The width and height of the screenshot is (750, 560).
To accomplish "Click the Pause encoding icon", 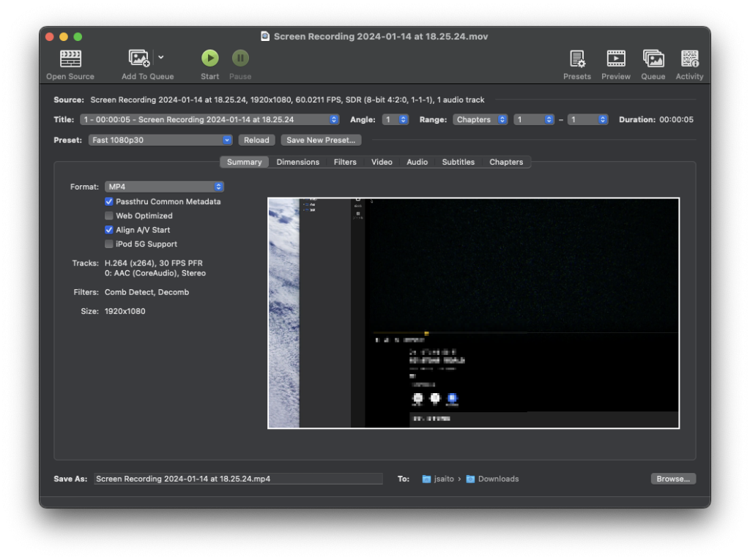I will point(240,58).
